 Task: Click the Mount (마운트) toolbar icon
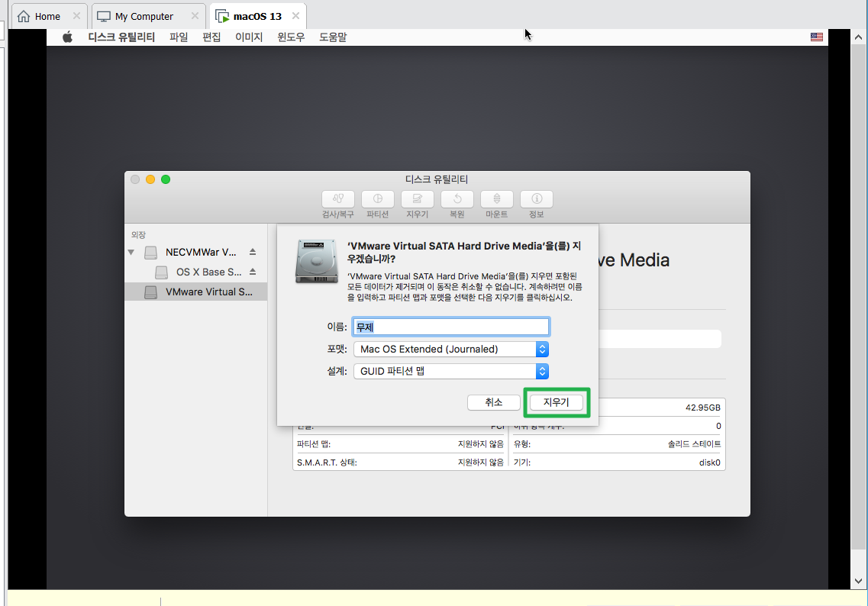[496, 198]
